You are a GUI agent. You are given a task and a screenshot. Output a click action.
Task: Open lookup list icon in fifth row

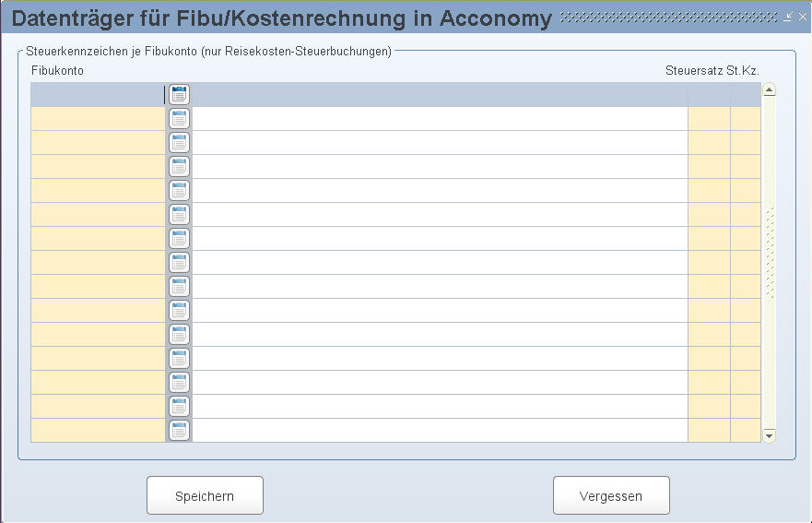coord(179,190)
